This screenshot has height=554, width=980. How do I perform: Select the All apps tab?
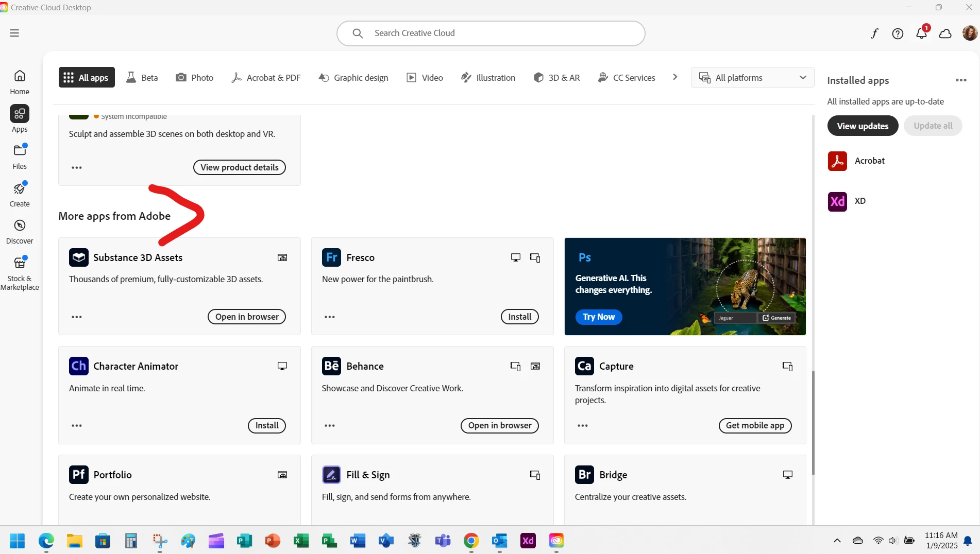pos(87,77)
